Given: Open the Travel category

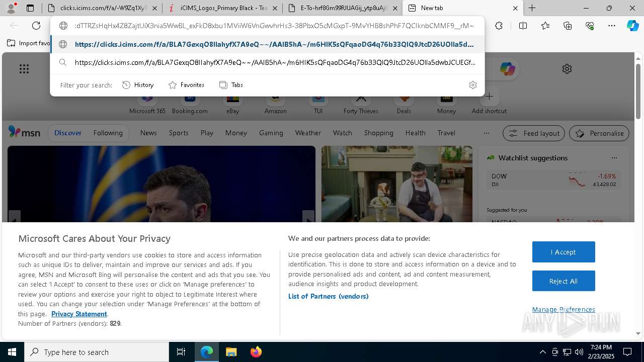Looking at the screenshot, I should pyautogui.click(x=446, y=133).
